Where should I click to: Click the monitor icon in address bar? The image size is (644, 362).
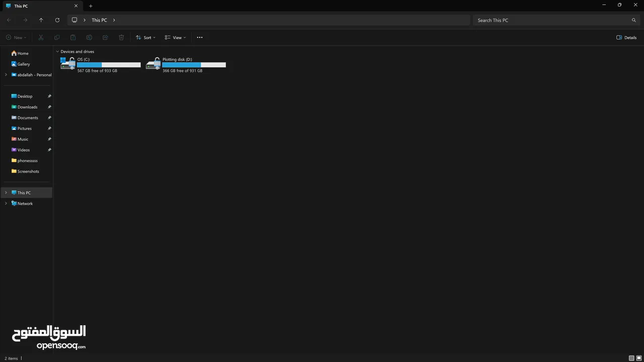tap(74, 20)
